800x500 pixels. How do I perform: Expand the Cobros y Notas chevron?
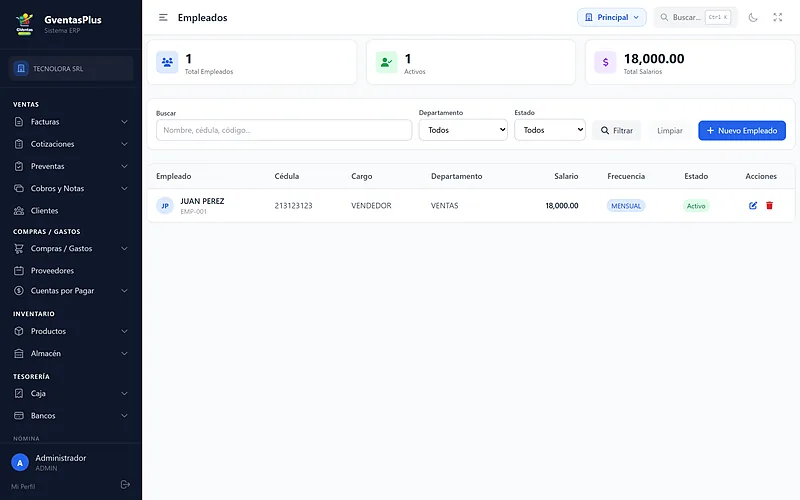pos(124,188)
